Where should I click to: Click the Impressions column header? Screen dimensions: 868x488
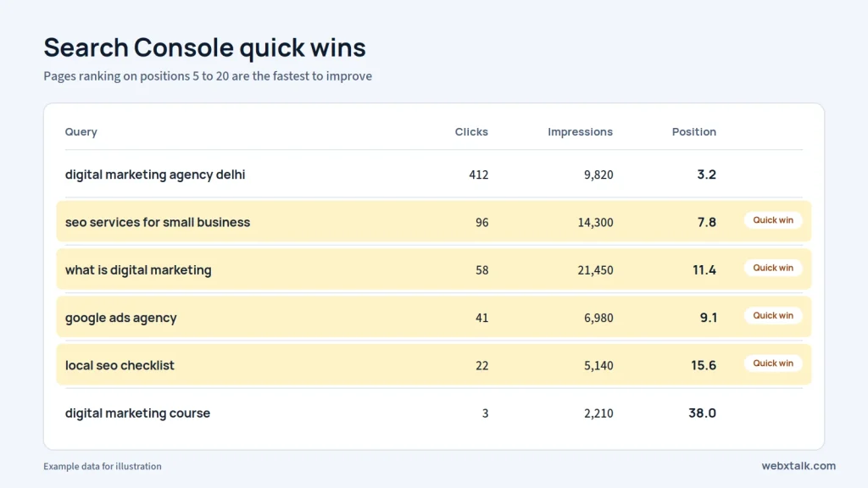[580, 131]
